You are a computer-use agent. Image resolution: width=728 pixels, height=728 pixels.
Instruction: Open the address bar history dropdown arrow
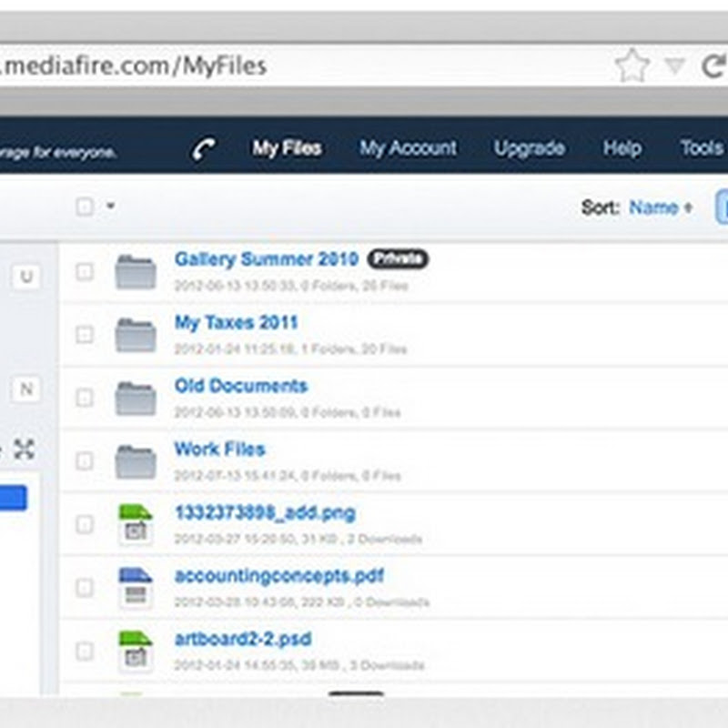pyautogui.click(x=674, y=66)
